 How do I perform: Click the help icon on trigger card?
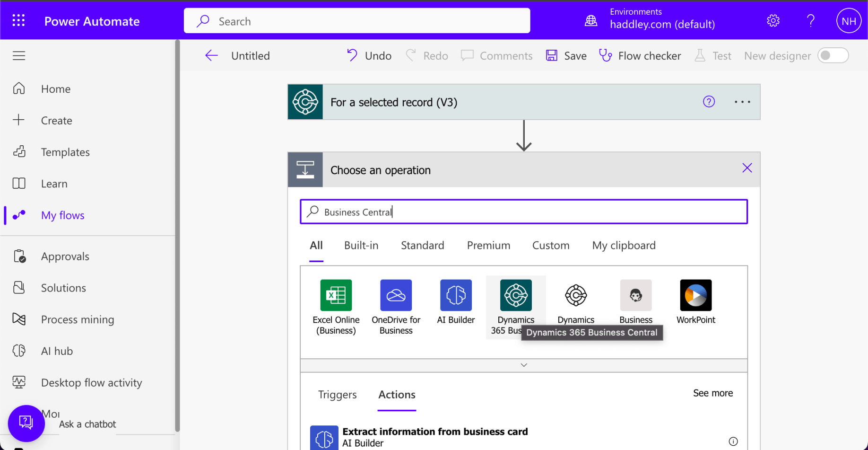coord(708,102)
